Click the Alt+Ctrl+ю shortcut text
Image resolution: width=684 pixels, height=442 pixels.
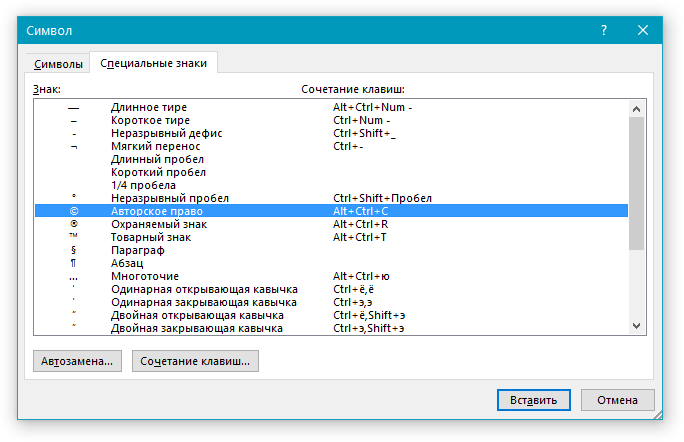(361, 276)
